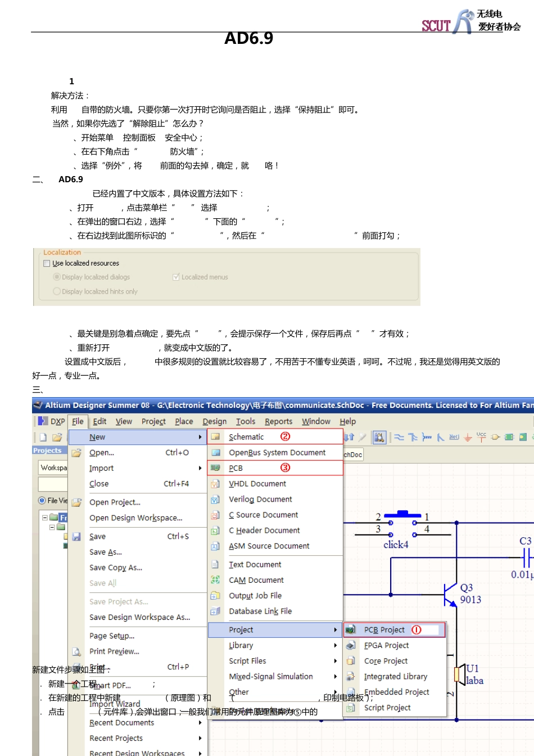Select the Place Signal Harness icon
This screenshot has width=534, height=756.
tap(427, 437)
